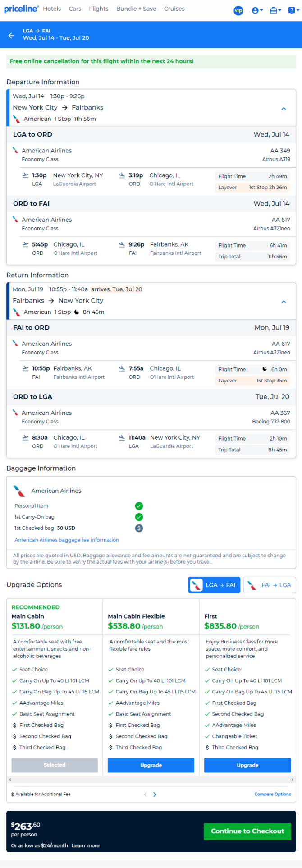Upgrade to Main Cabin Flexible fare
Image resolution: width=302 pixels, height=868 pixels.
pos(151,765)
